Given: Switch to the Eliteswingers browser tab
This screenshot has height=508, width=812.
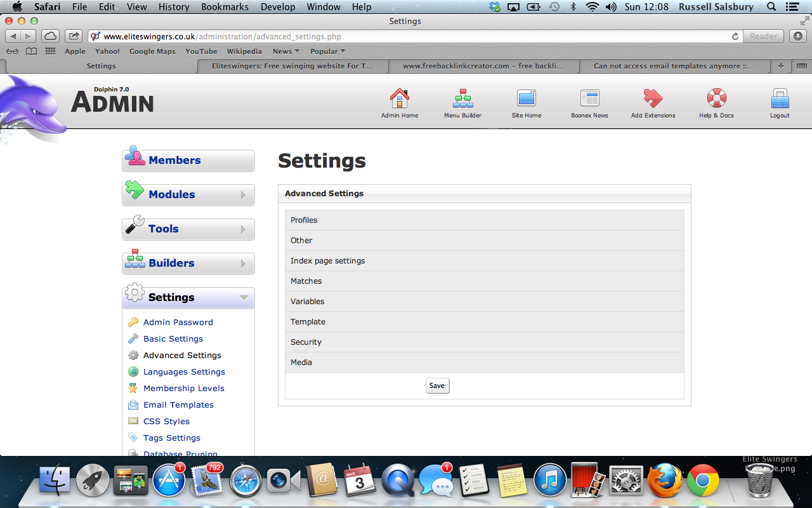Looking at the screenshot, I should [292, 66].
